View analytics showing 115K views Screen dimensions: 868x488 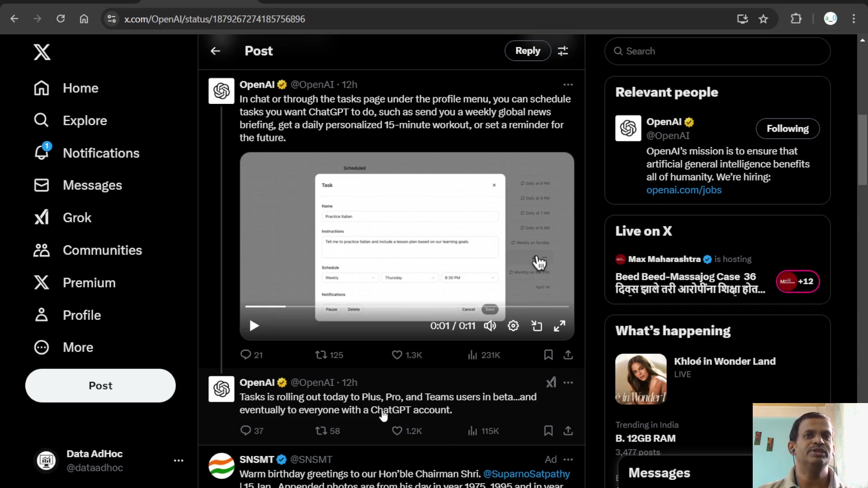(483, 431)
